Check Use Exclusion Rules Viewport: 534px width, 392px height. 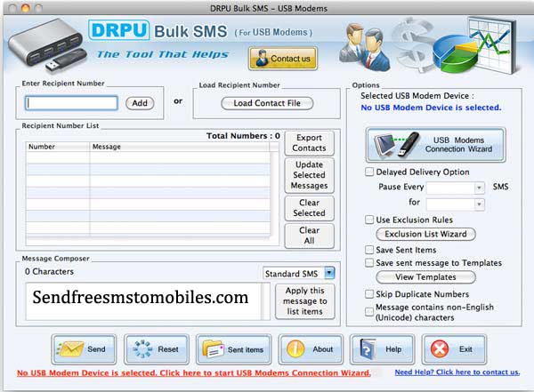(x=369, y=220)
